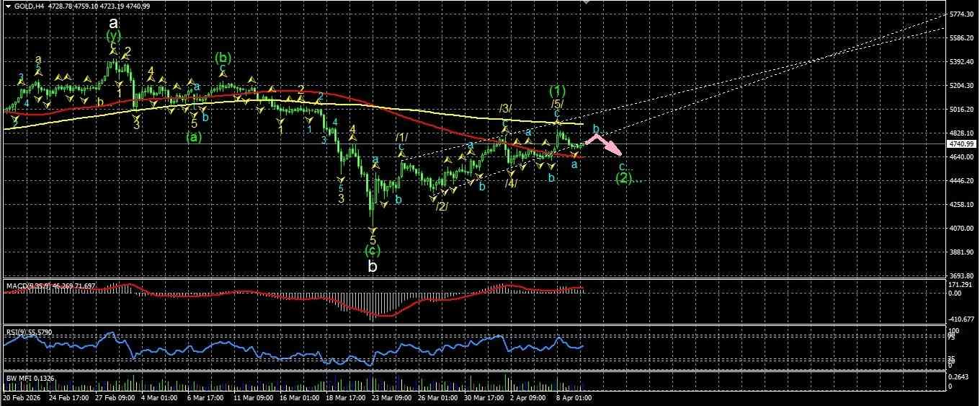Click the 5392.40 price axis value
Image resolution: width=980 pixels, height=406 pixels.
point(961,62)
